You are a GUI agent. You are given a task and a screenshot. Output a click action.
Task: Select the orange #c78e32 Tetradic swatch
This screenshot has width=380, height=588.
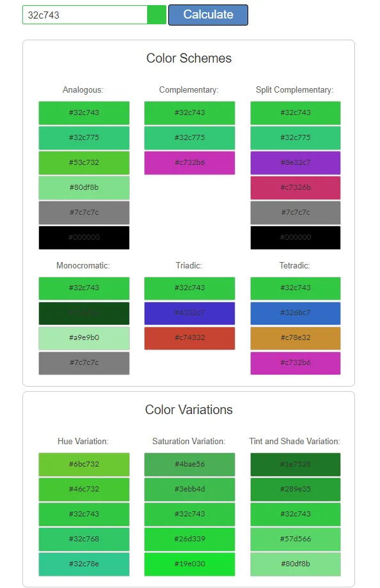click(x=296, y=338)
